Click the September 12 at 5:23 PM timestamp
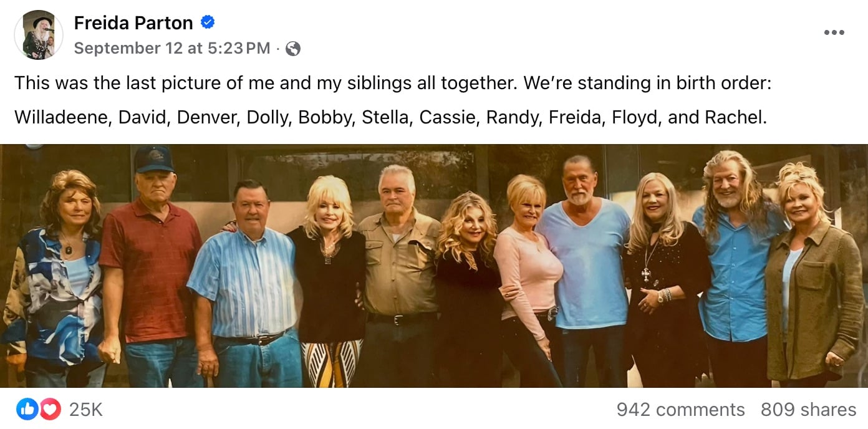Viewport: 868px width, 429px height. click(x=172, y=48)
